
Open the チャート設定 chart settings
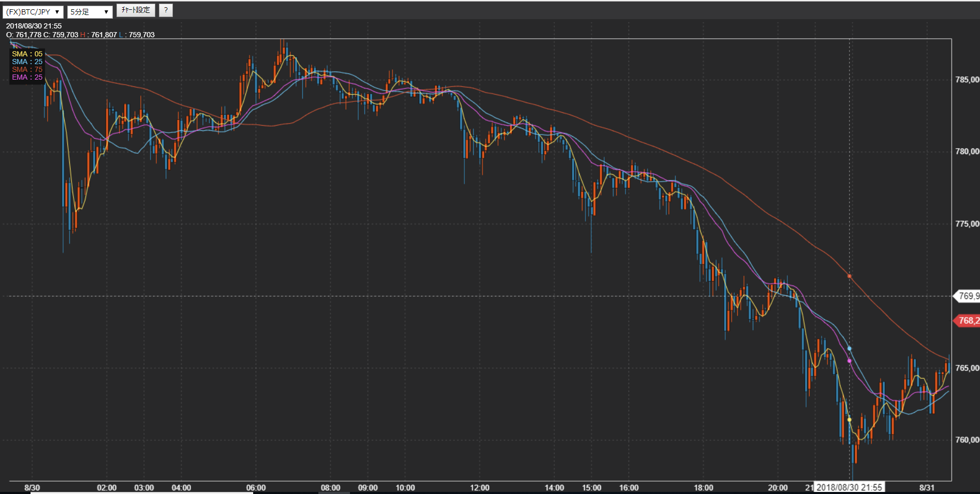(x=136, y=10)
